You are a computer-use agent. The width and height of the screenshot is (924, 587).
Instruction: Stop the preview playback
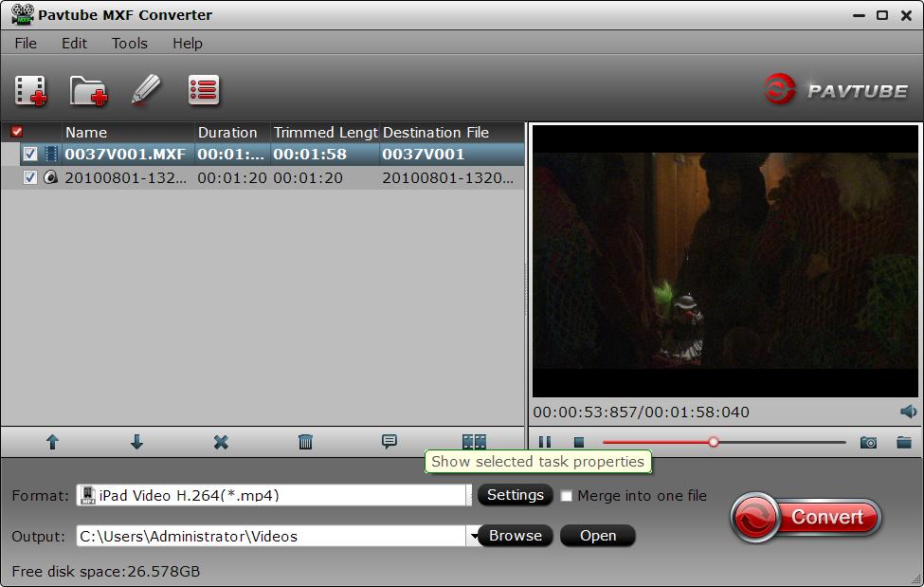tap(579, 442)
